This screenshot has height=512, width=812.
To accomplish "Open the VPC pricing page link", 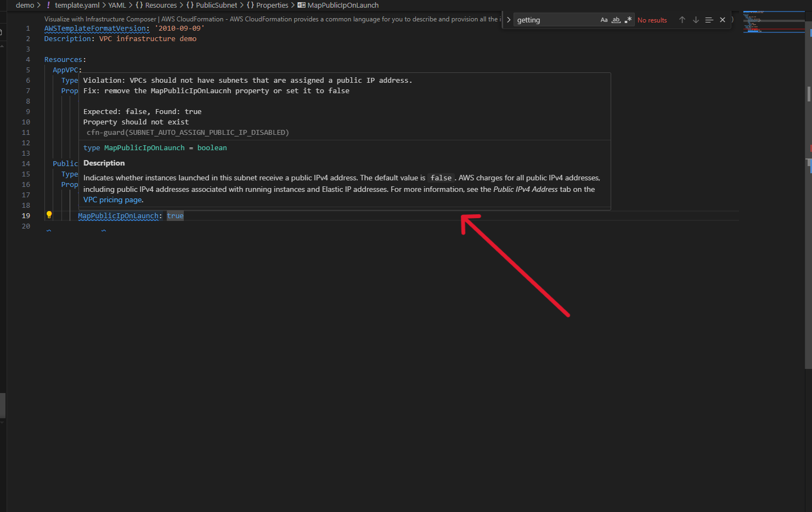I will pos(112,200).
